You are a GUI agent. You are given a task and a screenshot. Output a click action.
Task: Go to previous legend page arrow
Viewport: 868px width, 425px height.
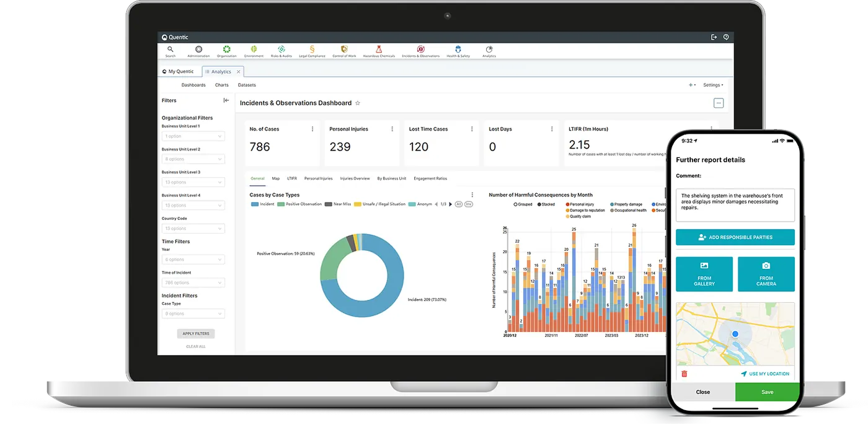436,204
